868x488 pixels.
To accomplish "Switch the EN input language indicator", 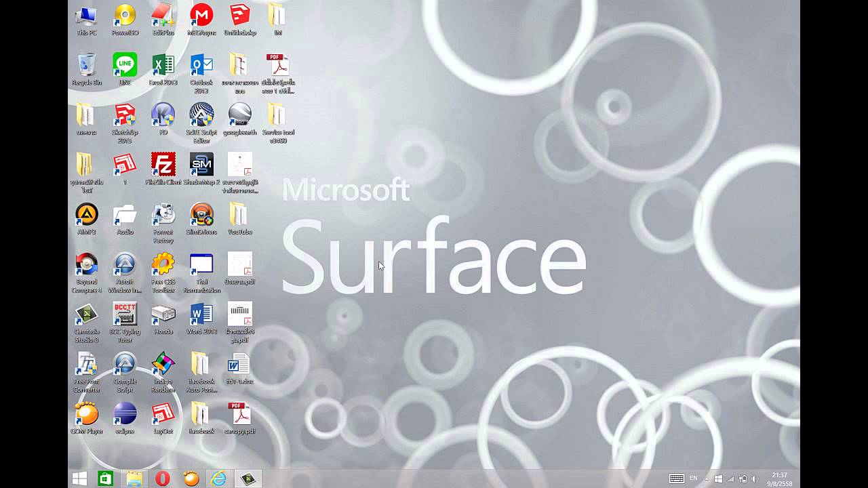I will tap(693, 479).
